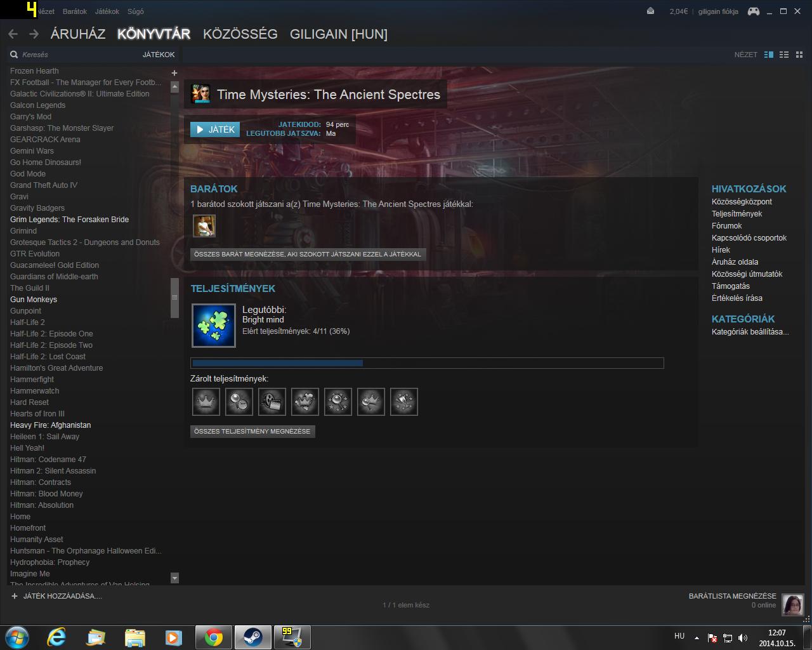Click the crown with puzzle pieces achievement
The image size is (812, 650).
[305, 402]
